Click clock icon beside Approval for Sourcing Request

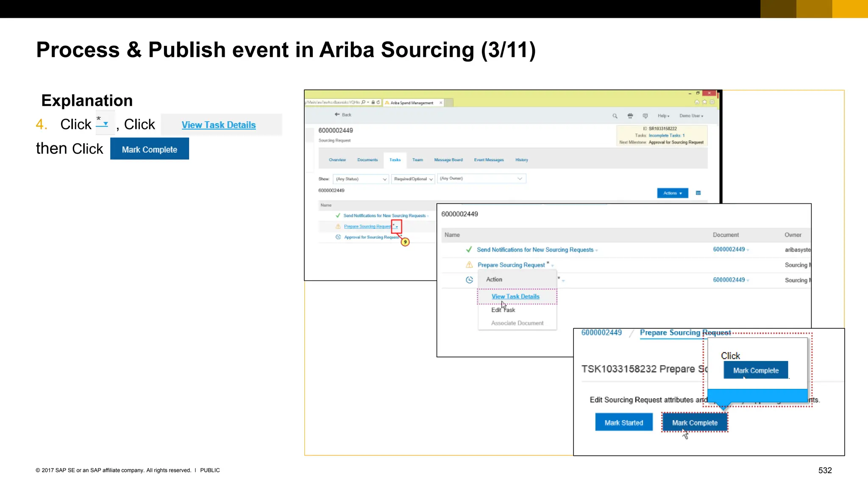click(x=338, y=237)
